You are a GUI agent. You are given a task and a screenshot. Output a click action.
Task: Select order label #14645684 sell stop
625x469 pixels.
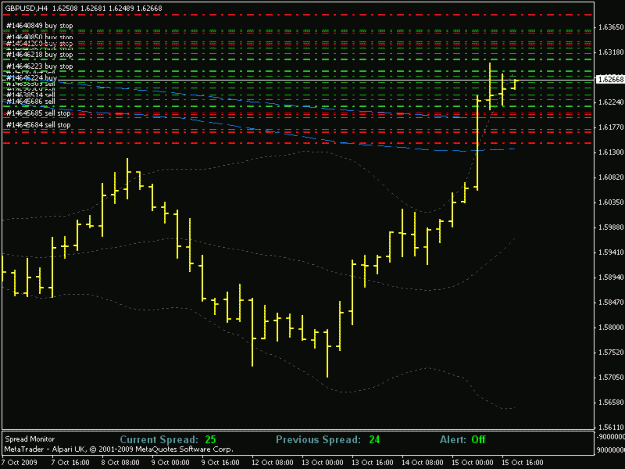(x=38, y=125)
